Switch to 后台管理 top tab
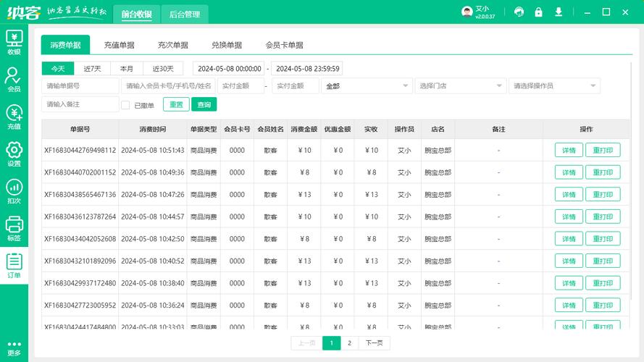 point(185,14)
